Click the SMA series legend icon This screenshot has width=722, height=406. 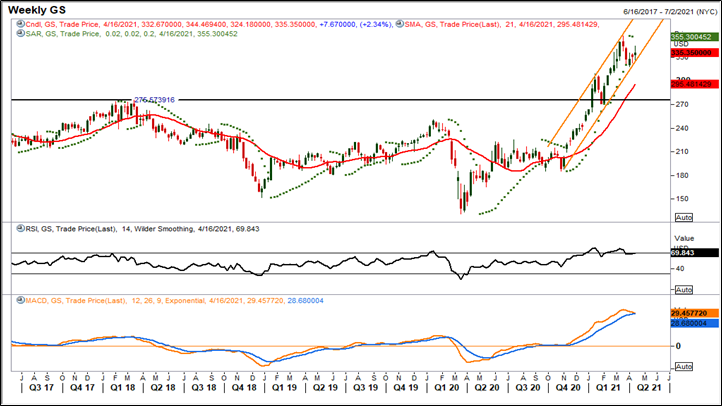pyautogui.click(x=400, y=24)
